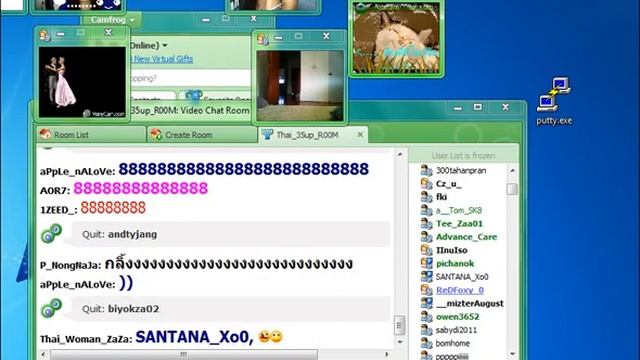This screenshot has width=640, height=360.
Task: Open putty.exe desktop icon
Action: 554,101
